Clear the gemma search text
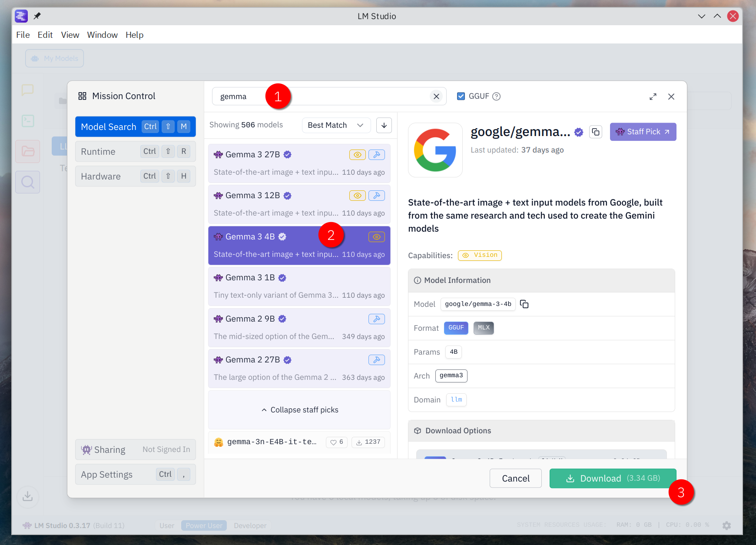756x545 pixels. coord(436,96)
